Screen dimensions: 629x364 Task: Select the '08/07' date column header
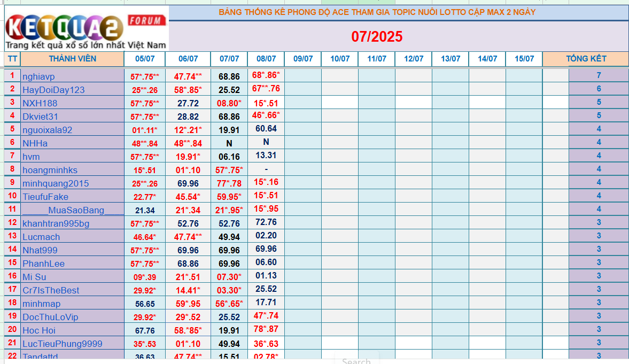pos(266,59)
